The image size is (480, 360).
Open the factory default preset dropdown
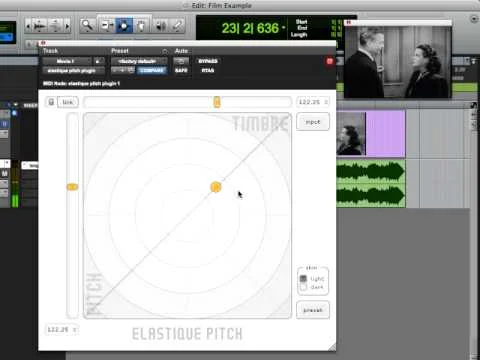point(139,61)
